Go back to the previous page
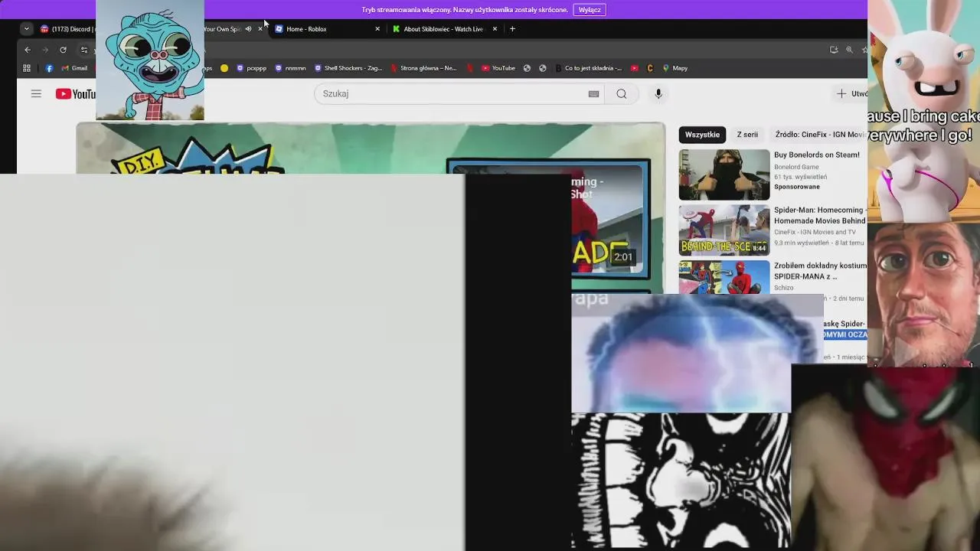980x551 pixels. [28, 50]
